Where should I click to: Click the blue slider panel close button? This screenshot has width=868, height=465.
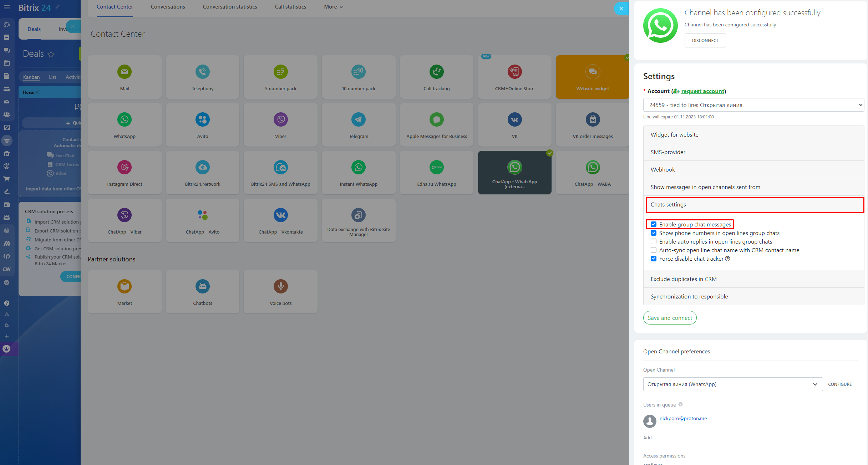click(x=621, y=9)
